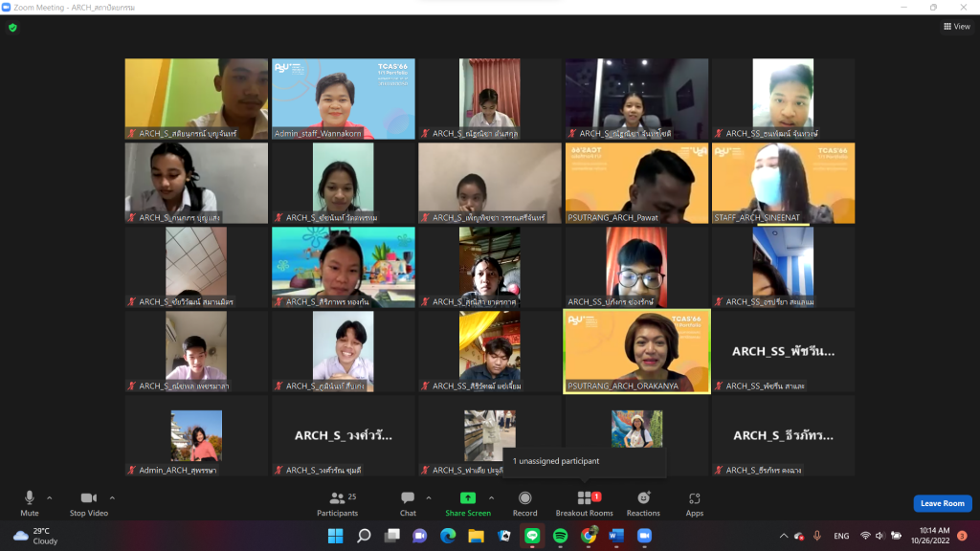This screenshot has width=980, height=551.
Task: Open the Chat panel
Action: click(x=408, y=502)
